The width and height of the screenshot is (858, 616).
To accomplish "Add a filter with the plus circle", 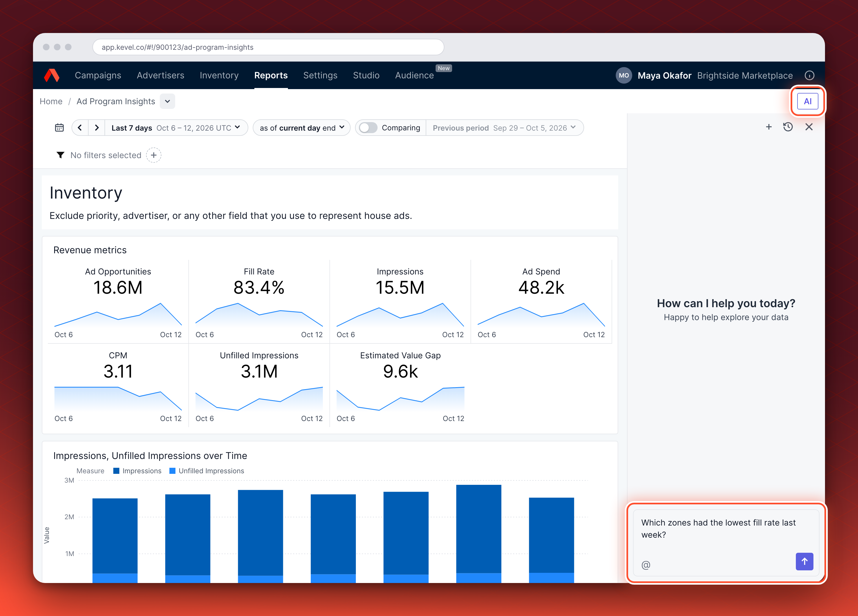I will [154, 155].
